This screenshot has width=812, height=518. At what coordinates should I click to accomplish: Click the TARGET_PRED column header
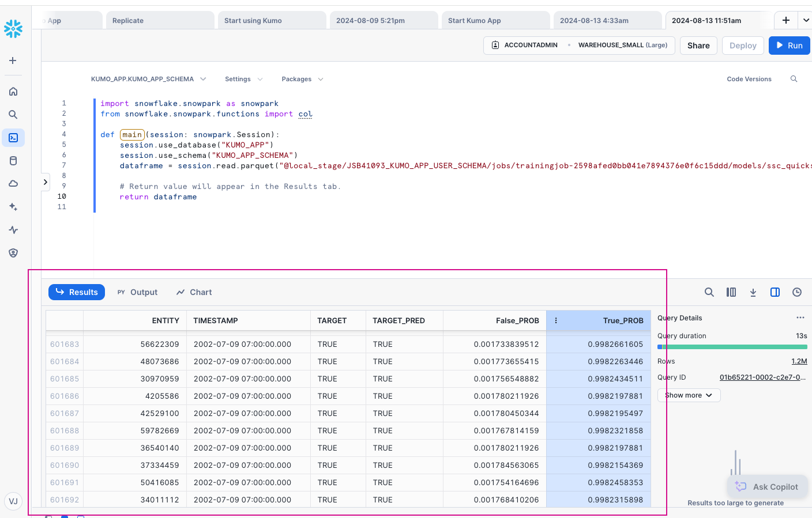tap(404, 320)
